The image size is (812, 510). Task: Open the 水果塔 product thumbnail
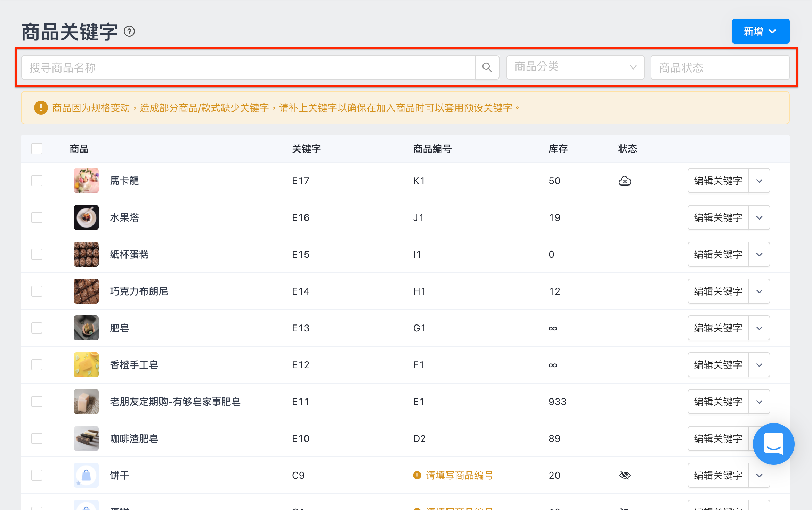(x=86, y=217)
